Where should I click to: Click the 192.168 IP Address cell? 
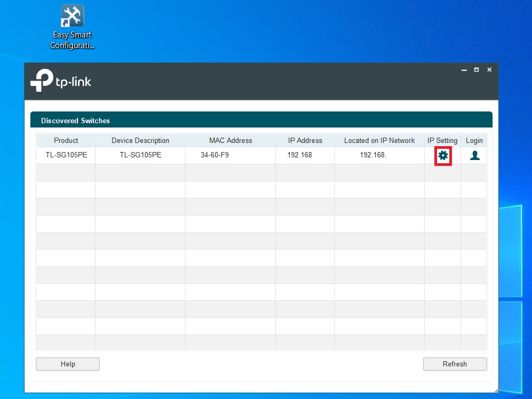pyautogui.click(x=305, y=155)
